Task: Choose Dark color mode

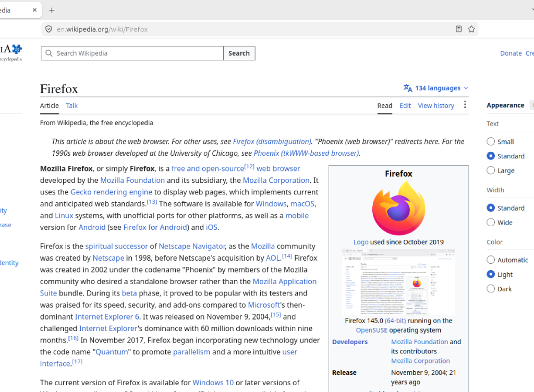Action: (490, 289)
